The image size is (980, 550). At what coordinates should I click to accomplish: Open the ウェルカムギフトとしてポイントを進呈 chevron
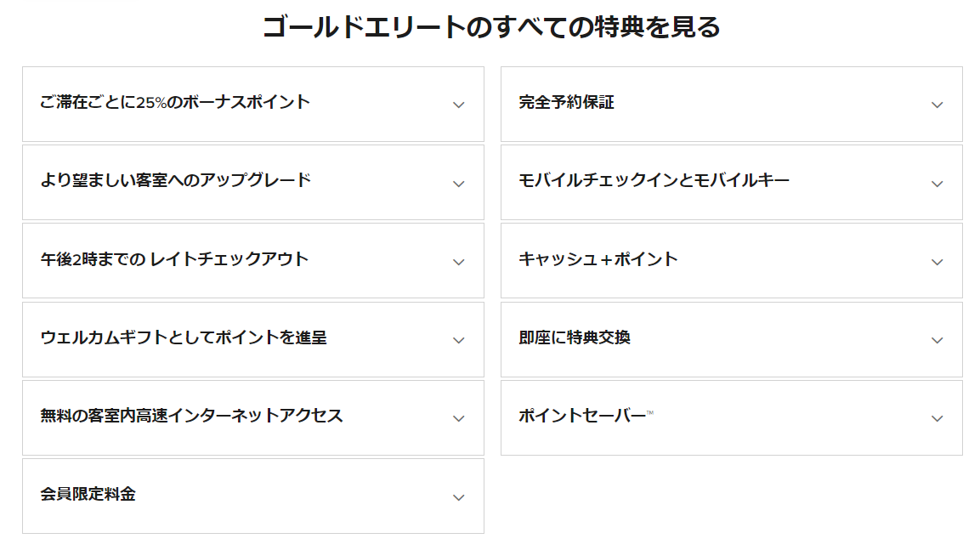pos(458,339)
